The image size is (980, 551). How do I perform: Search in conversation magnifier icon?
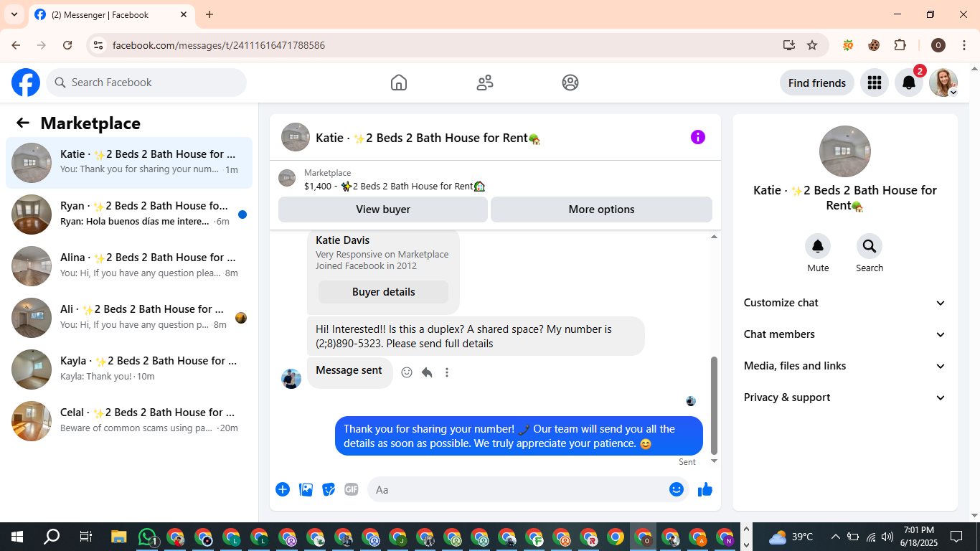pos(870,247)
